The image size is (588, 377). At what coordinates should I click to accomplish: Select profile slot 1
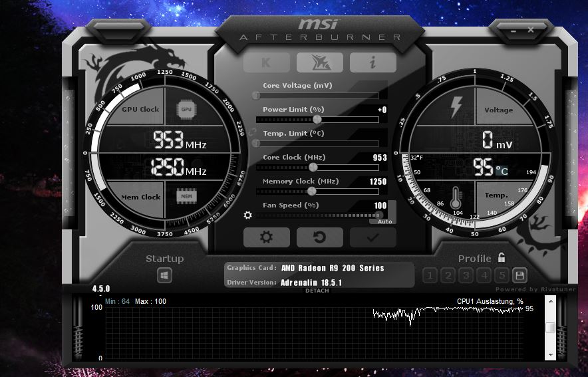click(x=430, y=276)
